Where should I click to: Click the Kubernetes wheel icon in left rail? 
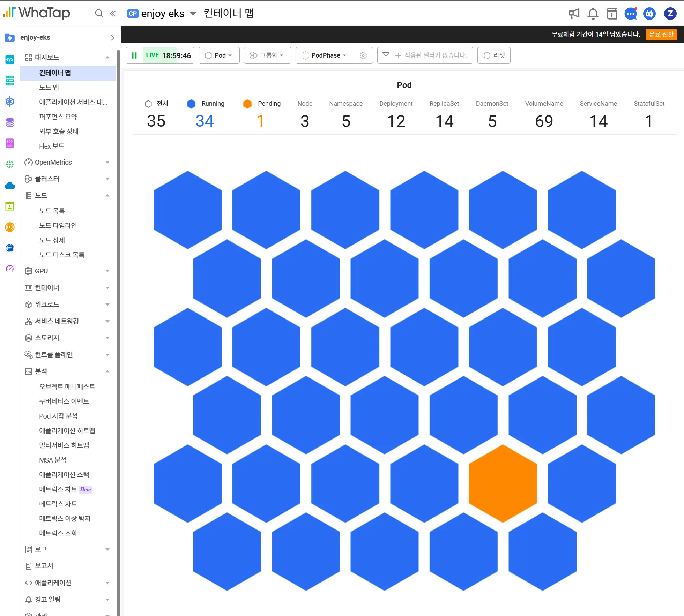[x=10, y=102]
